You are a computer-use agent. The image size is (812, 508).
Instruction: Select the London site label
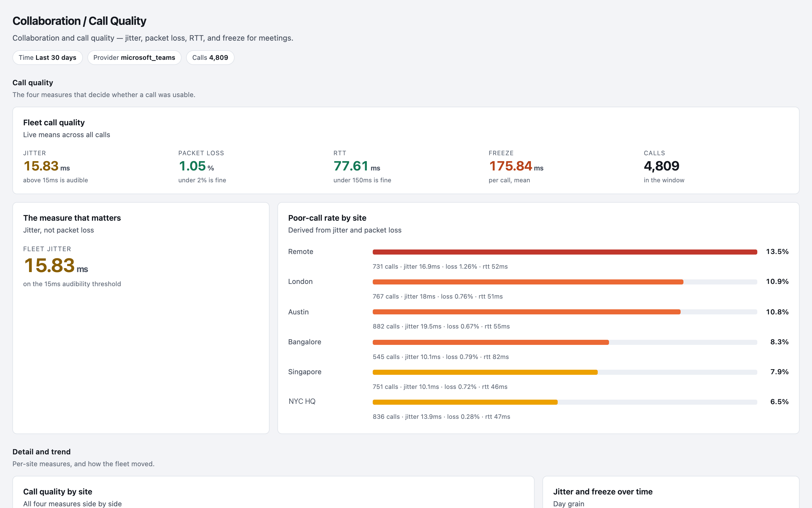pyautogui.click(x=300, y=282)
